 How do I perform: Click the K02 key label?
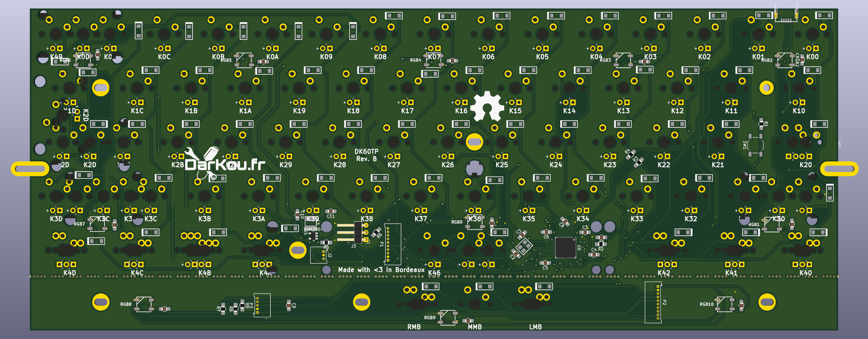point(704,57)
